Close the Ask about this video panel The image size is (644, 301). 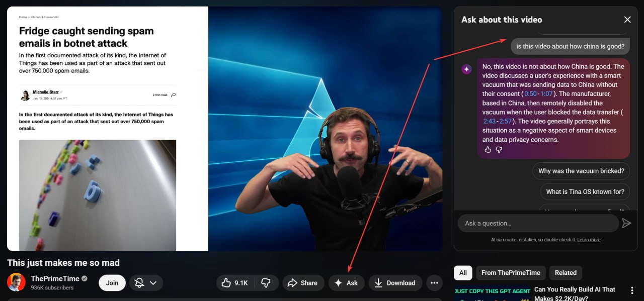pyautogui.click(x=627, y=20)
